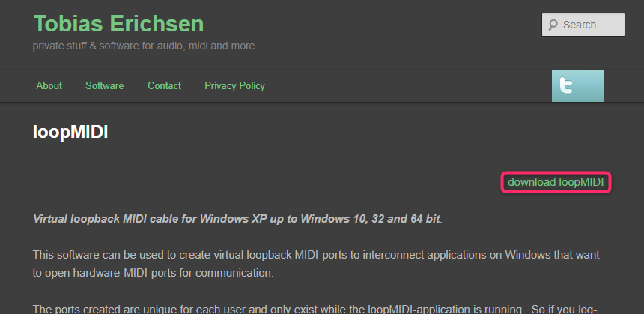Click the site tagline 'private stuff & software'
This screenshot has width=644, height=314.
144,46
